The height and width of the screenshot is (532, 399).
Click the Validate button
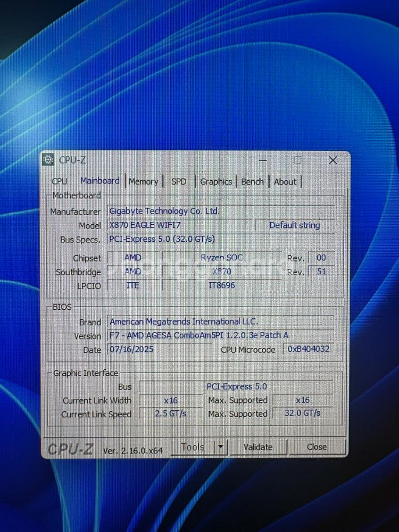click(x=258, y=447)
